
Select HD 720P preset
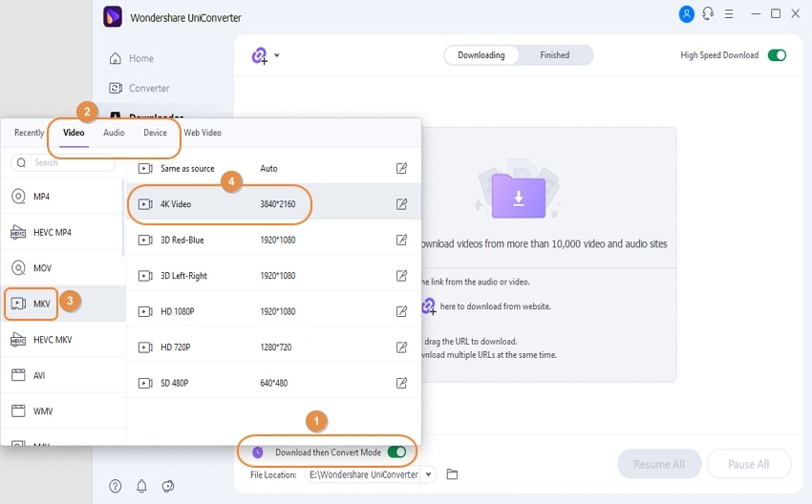pyautogui.click(x=273, y=346)
